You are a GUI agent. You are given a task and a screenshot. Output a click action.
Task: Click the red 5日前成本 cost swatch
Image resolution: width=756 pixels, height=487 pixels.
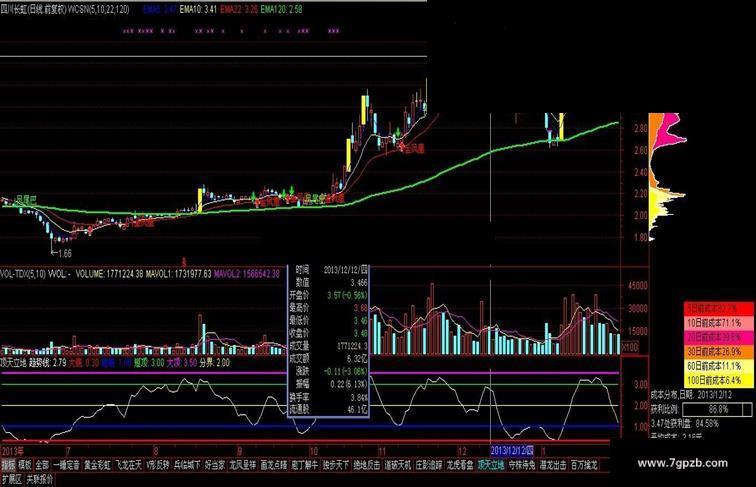[x=718, y=308]
